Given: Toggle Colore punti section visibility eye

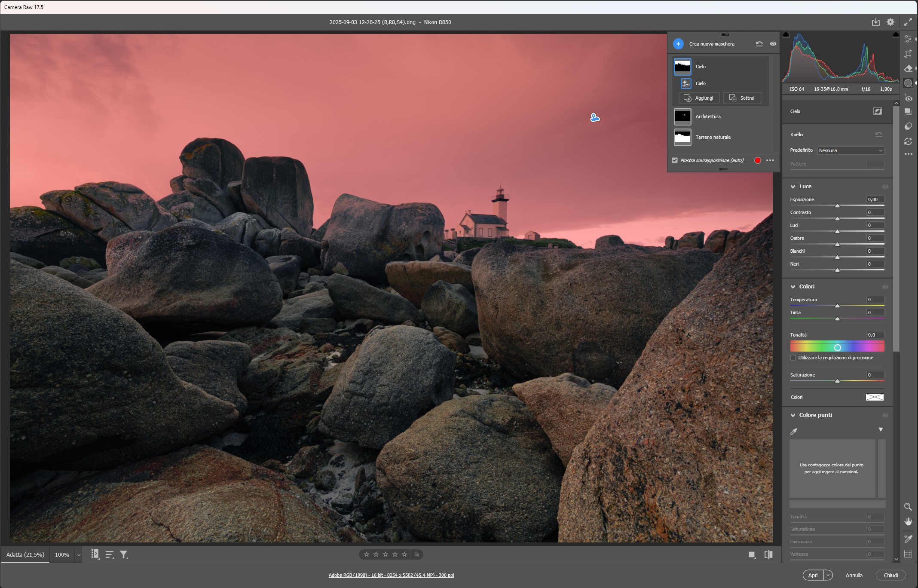Looking at the screenshot, I should coord(885,415).
